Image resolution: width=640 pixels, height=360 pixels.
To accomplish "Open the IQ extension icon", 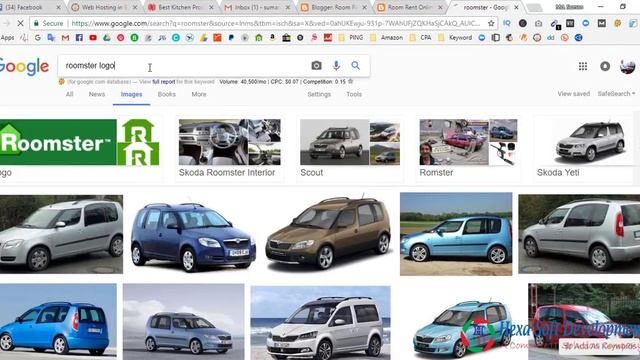I will pos(507,24).
